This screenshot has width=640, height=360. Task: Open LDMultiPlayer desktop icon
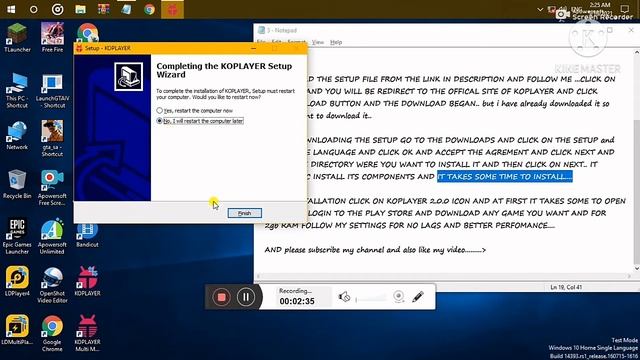point(17,330)
